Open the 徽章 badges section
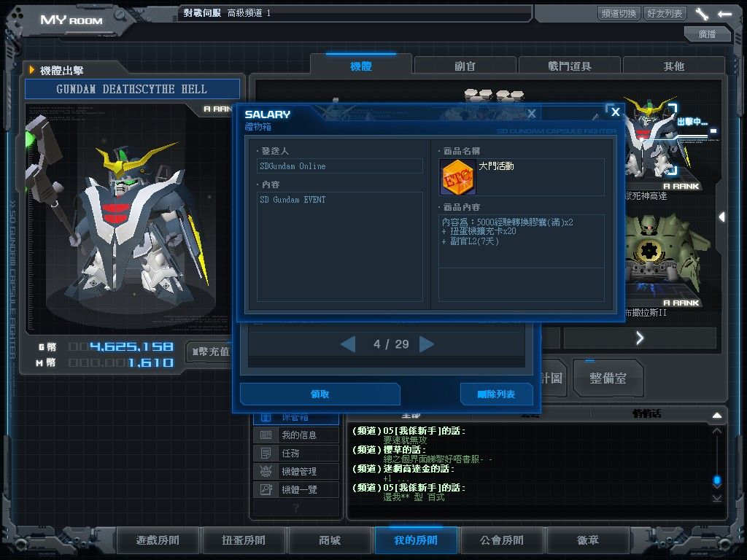The height and width of the screenshot is (560, 747). click(x=588, y=540)
